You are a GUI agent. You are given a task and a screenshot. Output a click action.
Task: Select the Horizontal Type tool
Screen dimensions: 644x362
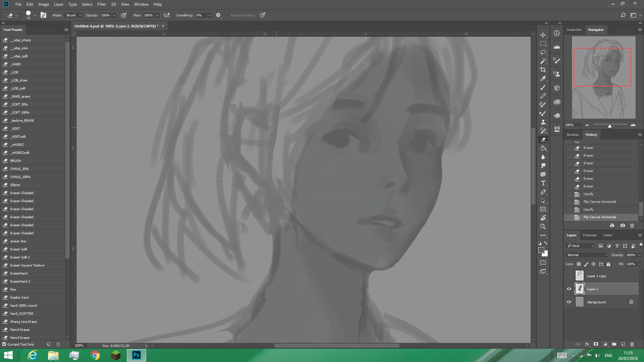click(x=543, y=183)
